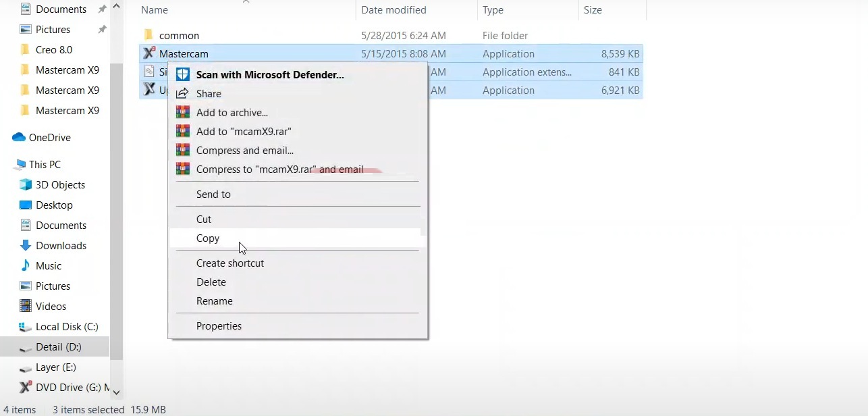Open the Videos folder
This screenshot has width=868, height=416.
coord(51,307)
